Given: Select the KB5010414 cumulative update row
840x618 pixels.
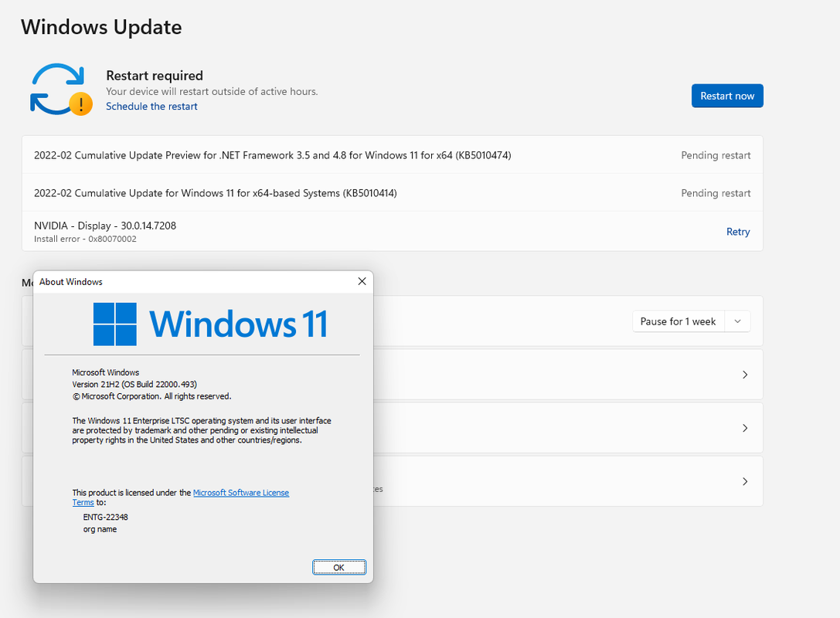Looking at the screenshot, I should coord(392,193).
